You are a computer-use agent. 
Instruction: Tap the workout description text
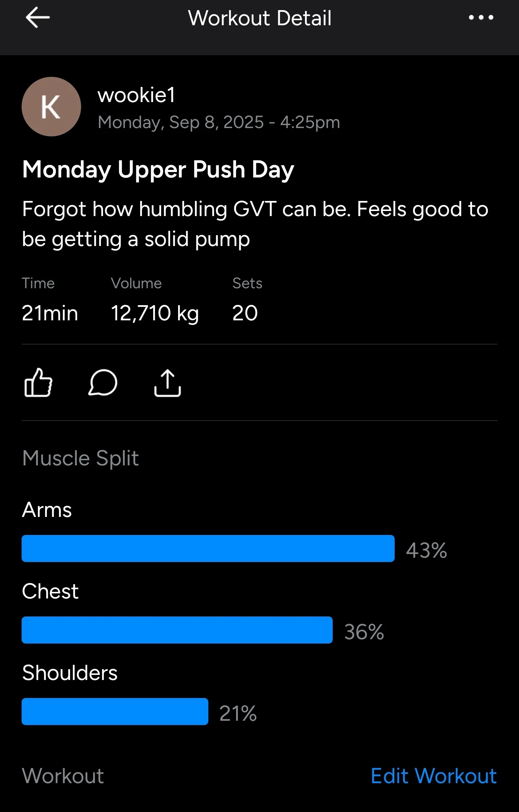255,224
